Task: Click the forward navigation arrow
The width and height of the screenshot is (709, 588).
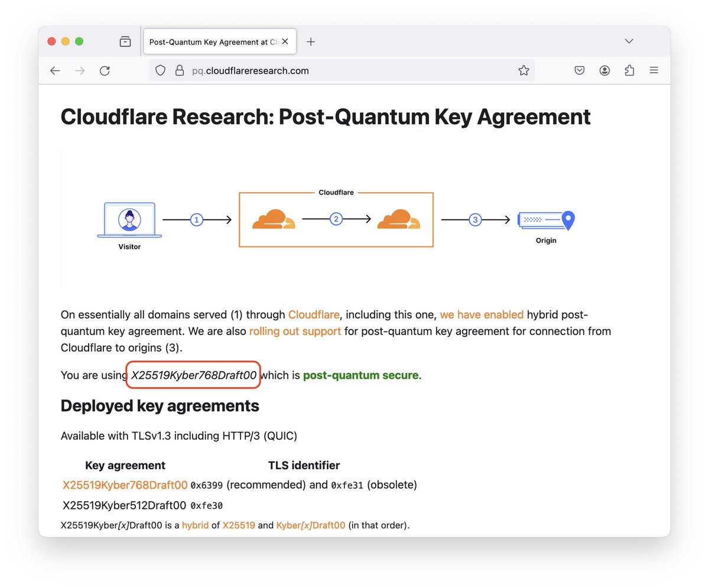Action: pyautogui.click(x=80, y=71)
